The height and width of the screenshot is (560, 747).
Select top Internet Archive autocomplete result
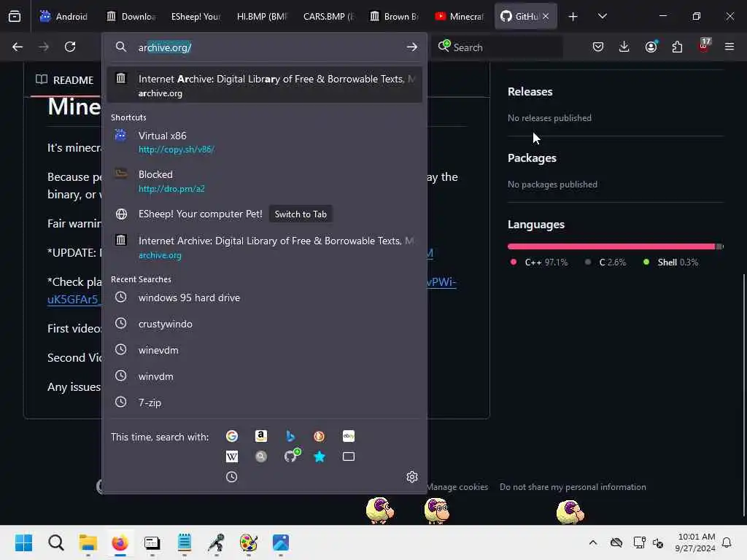tap(265, 85)
